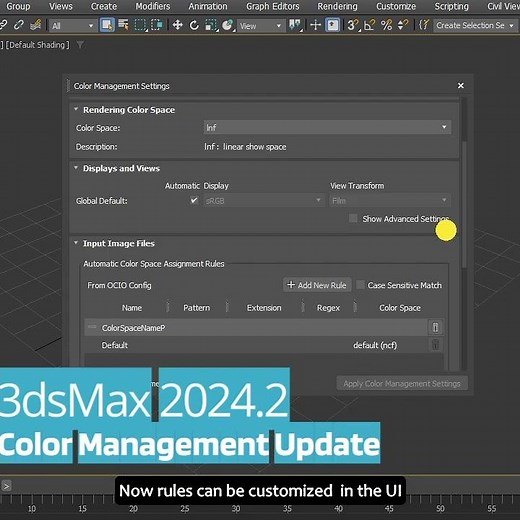Activate the Select and Move tool

177,25
